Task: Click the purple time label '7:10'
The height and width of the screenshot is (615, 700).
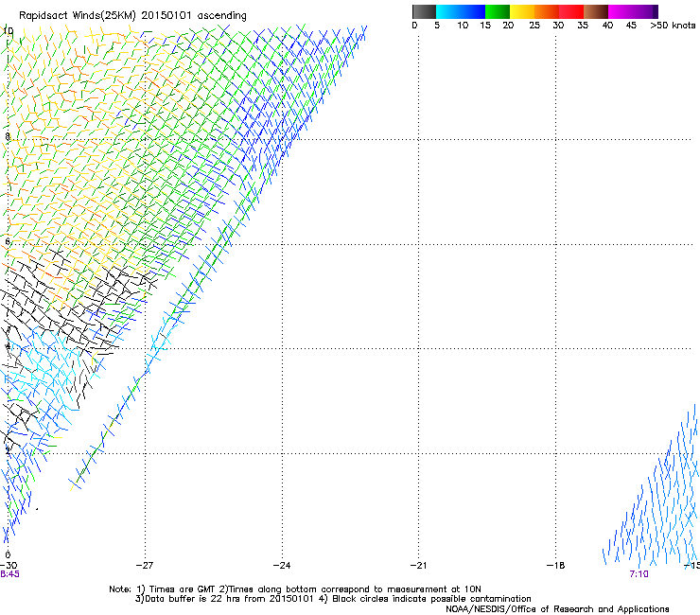Action: point(639,574)
